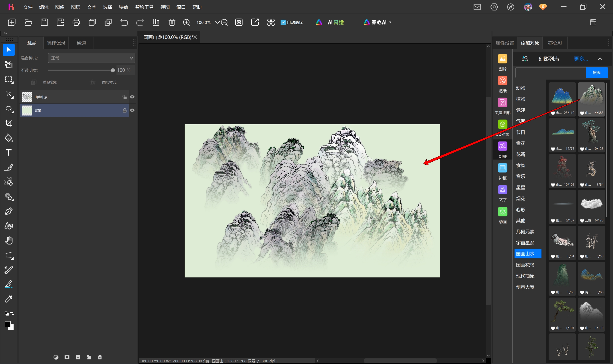613x364 pixels.
Task: Select the rectangular Marquee tool
Action: tap(9, 79)
